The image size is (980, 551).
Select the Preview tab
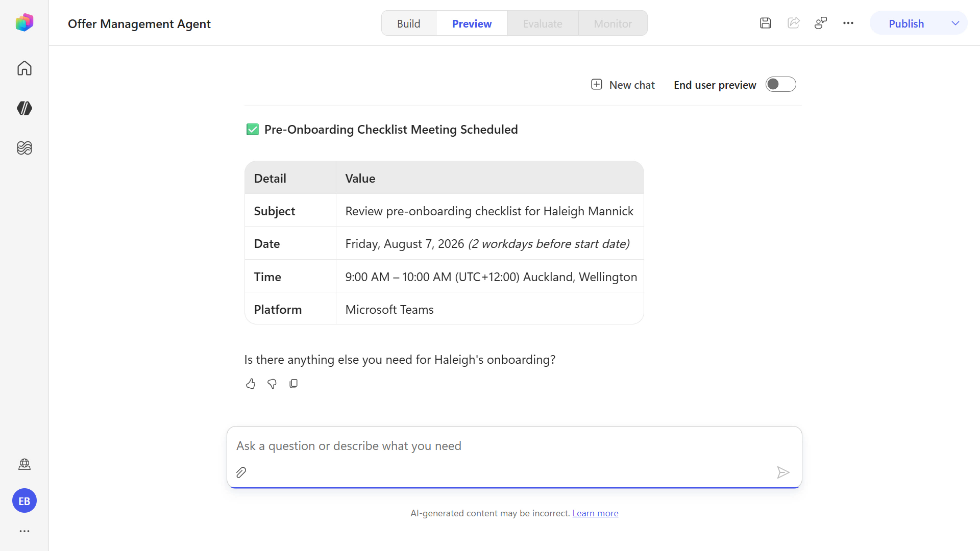(x=472, y=23)
